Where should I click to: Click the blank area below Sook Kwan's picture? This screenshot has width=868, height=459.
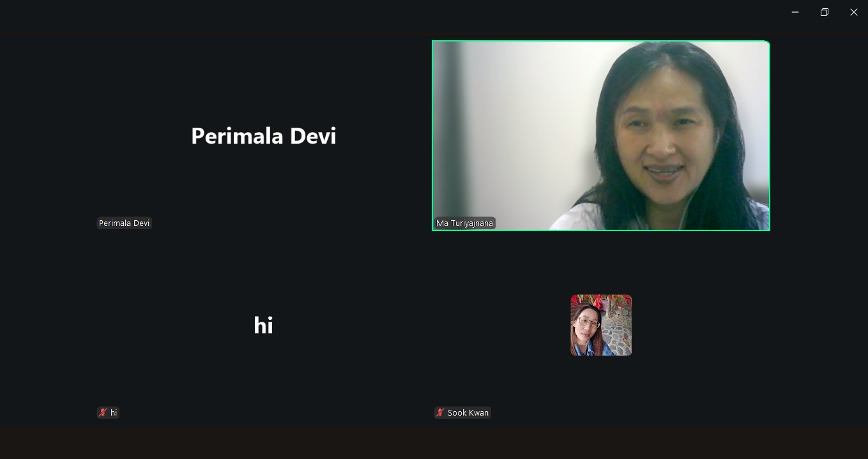click(x=600, y=383)
